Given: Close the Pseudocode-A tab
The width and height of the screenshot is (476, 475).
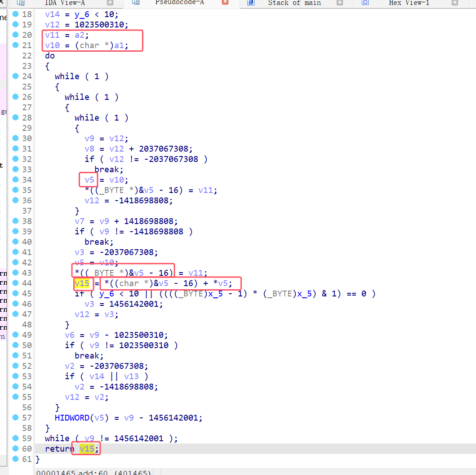Looking at the screenshot, I should coord(225,3).
